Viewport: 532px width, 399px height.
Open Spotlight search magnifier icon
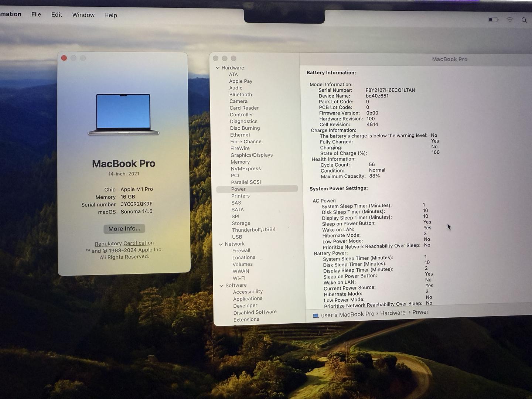524,20
